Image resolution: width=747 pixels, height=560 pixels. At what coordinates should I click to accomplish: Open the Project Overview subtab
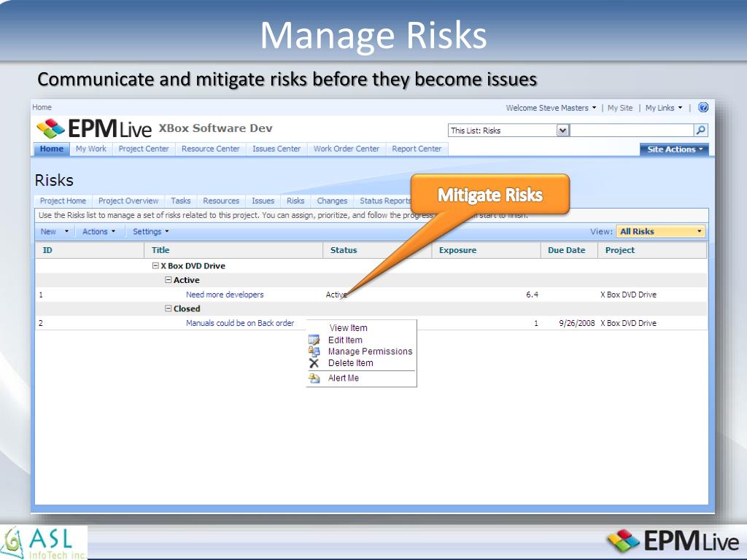coord(128,201)
